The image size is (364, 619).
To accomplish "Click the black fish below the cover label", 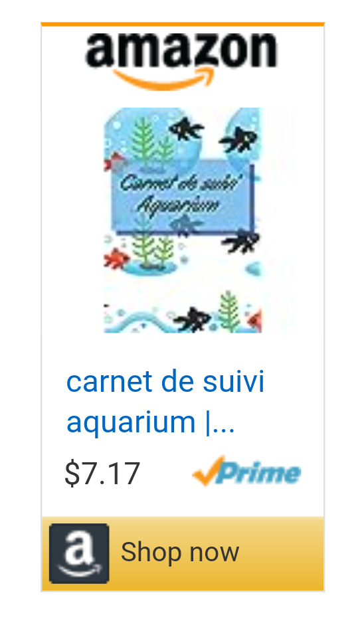I will 241,240.
